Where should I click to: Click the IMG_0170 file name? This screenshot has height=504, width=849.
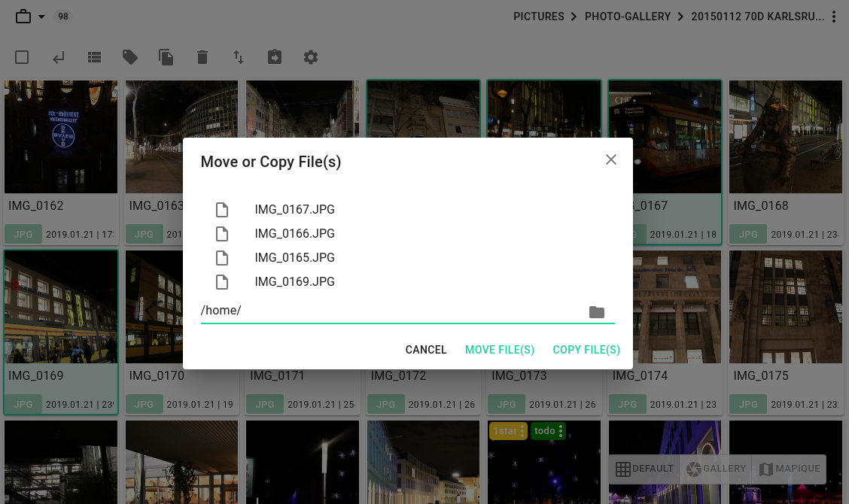coord(157,375)
